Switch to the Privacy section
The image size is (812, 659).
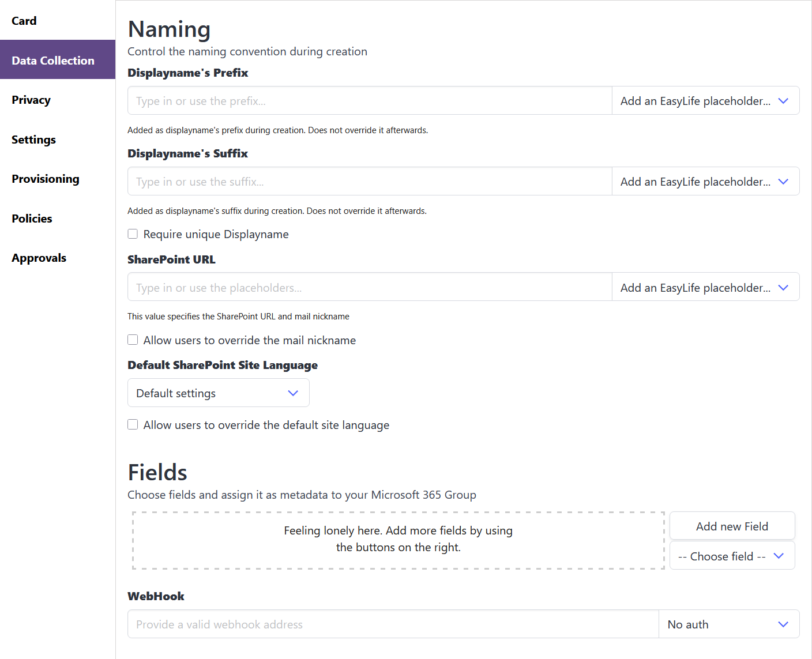coord(31,99)
